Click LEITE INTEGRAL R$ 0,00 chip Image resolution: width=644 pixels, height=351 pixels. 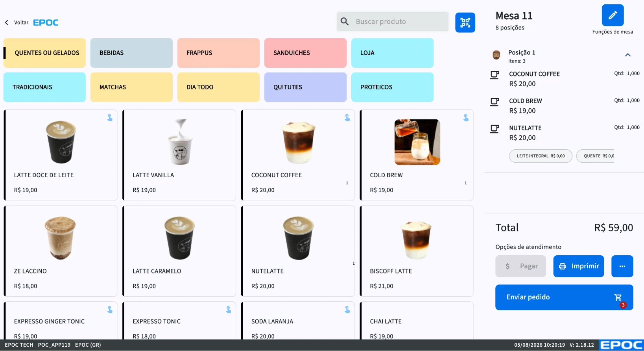(541, 156)
